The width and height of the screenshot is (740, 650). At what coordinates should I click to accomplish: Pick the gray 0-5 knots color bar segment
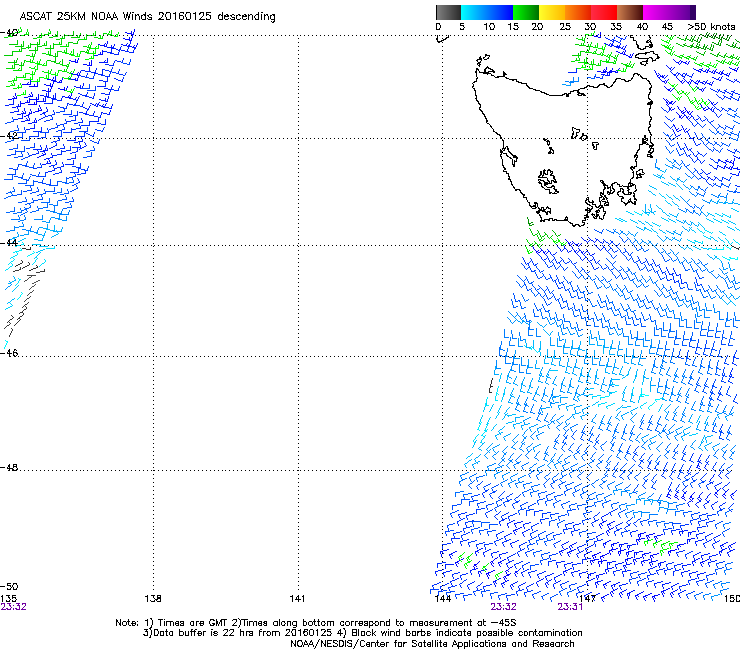click(x=448, y=12)
